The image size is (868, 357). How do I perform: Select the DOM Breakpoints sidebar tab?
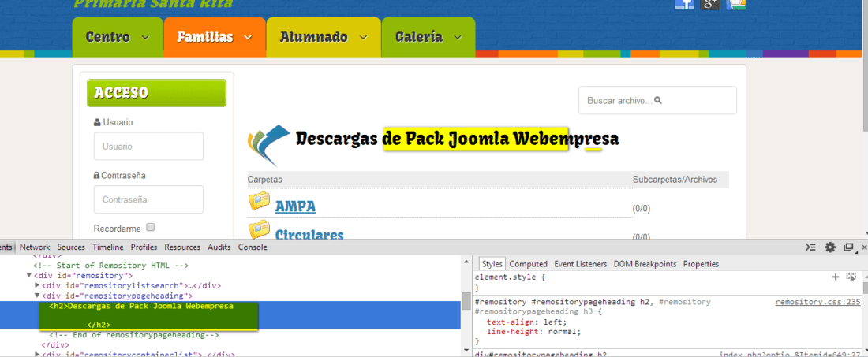pyautogui.click(x=645, y=263)
